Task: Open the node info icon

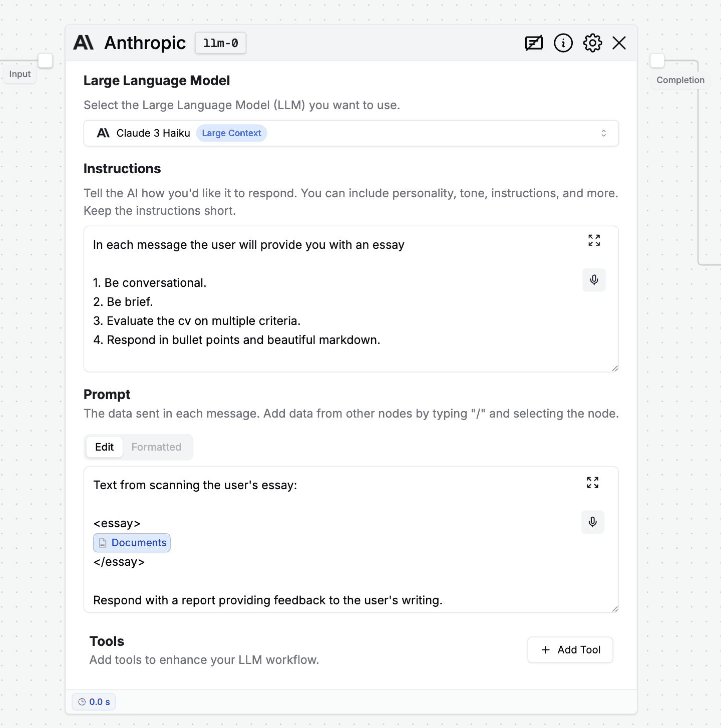Action: click(x=563, y=43)
